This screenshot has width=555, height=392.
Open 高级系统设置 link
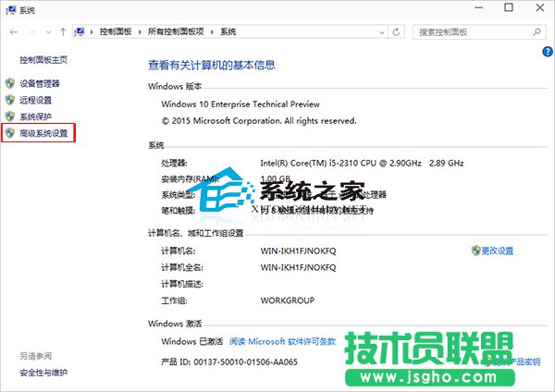43,133
